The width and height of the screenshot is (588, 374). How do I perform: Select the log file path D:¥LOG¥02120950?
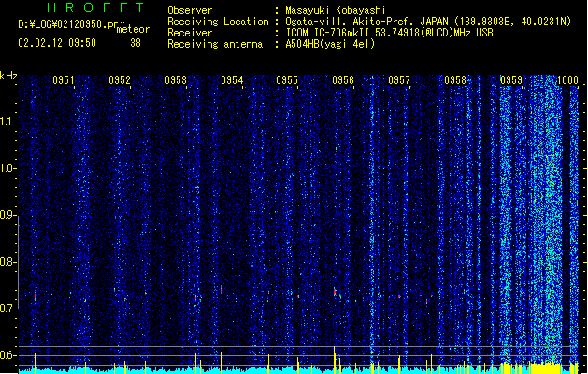(x=62, y=24)
